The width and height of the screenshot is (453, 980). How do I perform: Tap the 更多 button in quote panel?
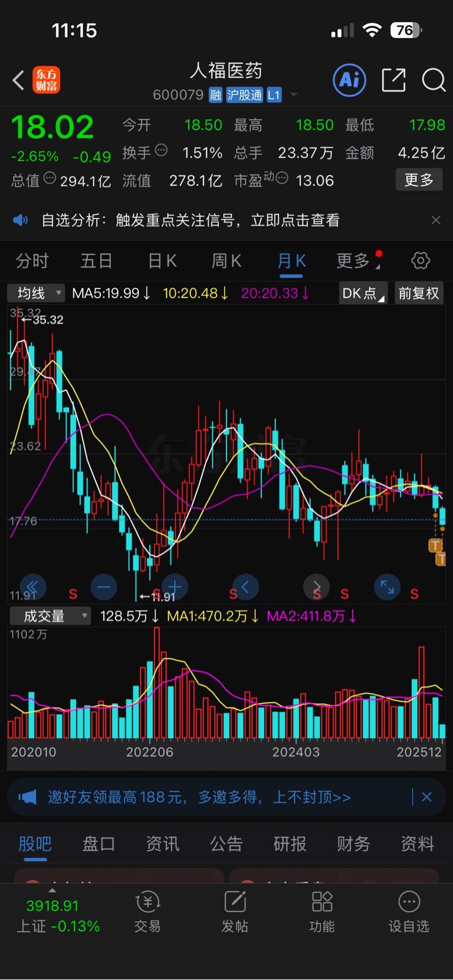click(x=419, y=180)
